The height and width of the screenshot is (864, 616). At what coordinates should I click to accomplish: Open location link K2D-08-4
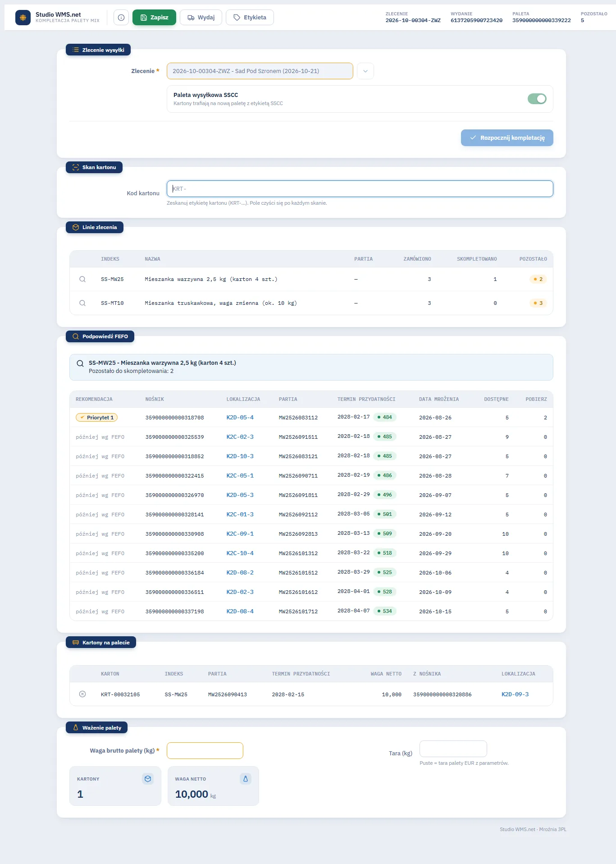(240, 611)
